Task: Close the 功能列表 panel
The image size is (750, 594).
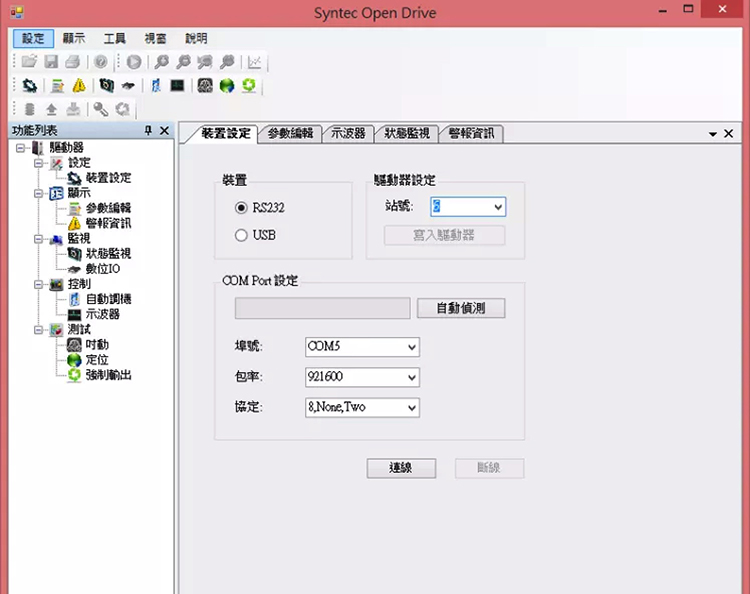Action: [165, 130]
